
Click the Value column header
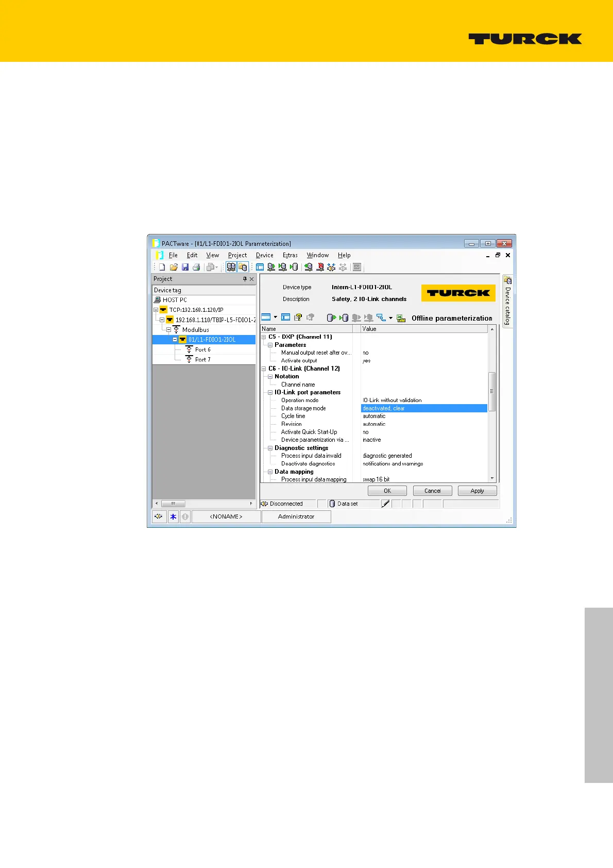click(424, 329)
